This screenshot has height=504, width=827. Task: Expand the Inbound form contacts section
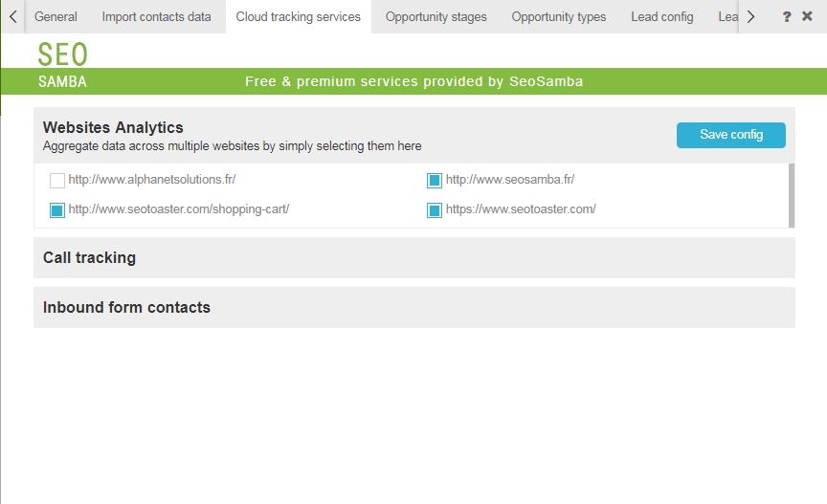pos(414,307)
